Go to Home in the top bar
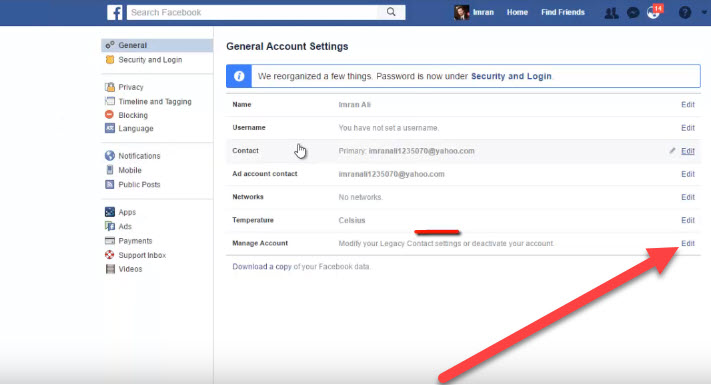 [517, 12]
